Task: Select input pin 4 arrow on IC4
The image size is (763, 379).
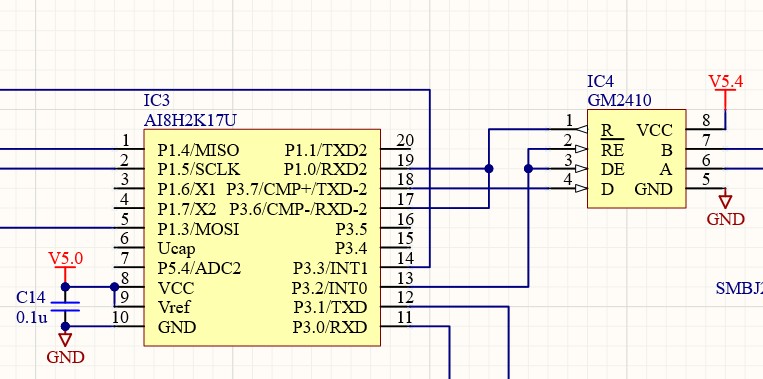Action: pos(581,189)
